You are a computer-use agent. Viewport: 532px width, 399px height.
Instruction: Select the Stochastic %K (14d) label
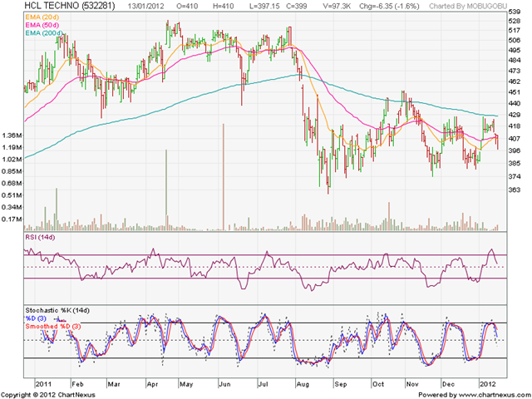pyautogui.click(x=57, y=310)
